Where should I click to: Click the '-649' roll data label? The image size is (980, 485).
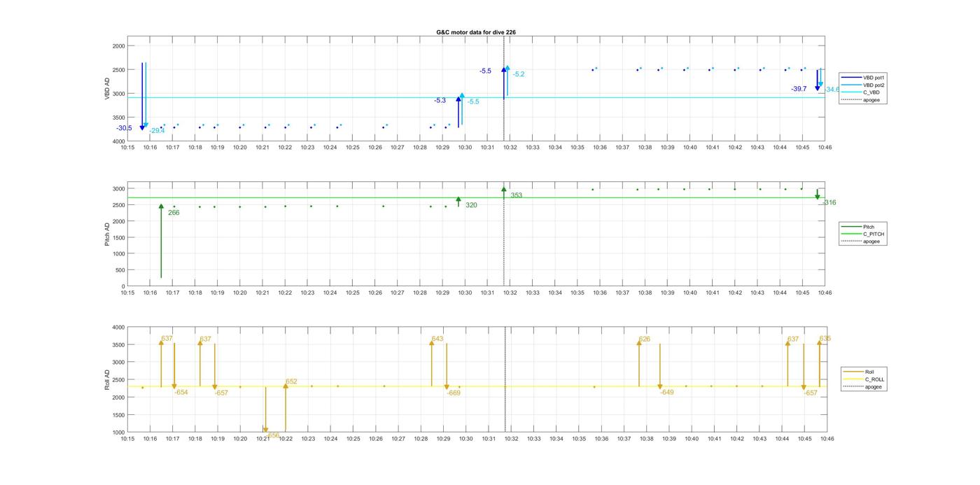tap(667, 393)
